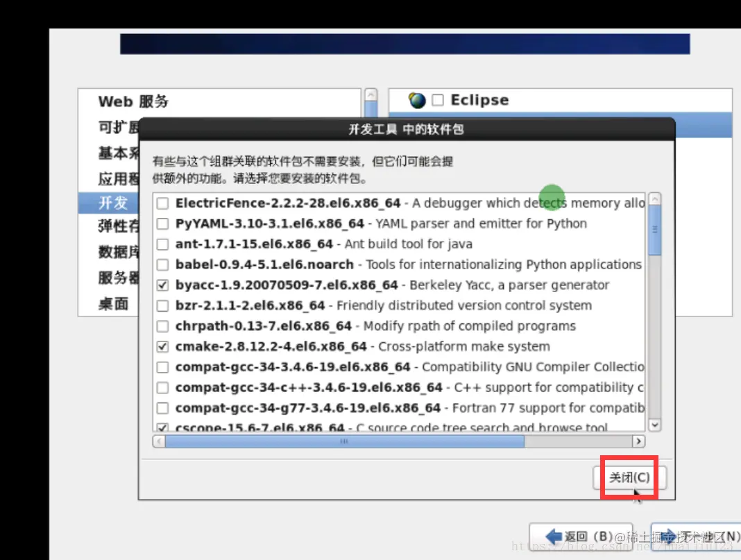Uncheck the cmake-2.8.12.2 package checkbox
Image resolution: width=741 pixels, height=560 pixels.
point(162,346)
